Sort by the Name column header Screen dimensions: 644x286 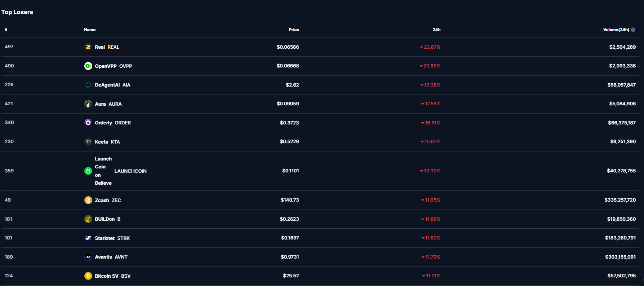pyautogui.click(x=90, y=30)
